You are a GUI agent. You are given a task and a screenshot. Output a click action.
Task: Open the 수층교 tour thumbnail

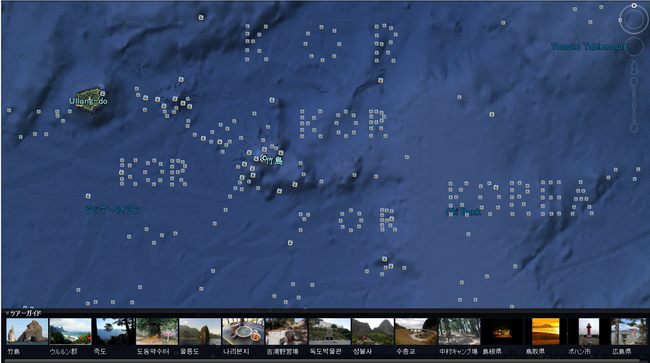click(416, 332)
